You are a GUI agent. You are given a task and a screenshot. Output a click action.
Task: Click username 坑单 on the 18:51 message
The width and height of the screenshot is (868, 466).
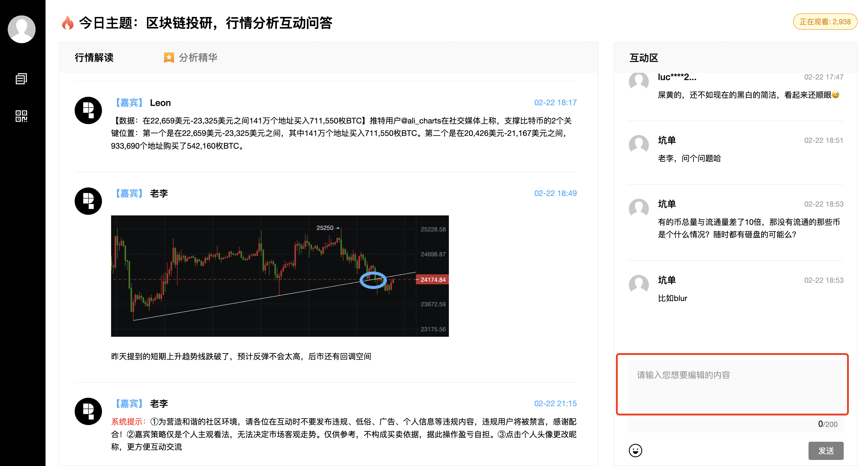point(667,140)
